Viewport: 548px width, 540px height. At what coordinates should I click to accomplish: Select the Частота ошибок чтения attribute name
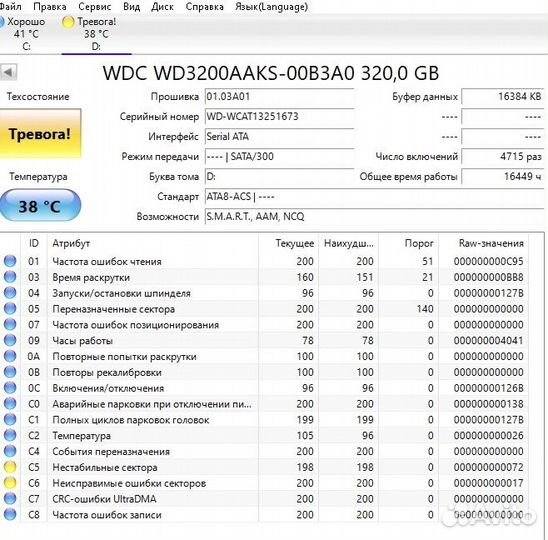pos(107,261)
